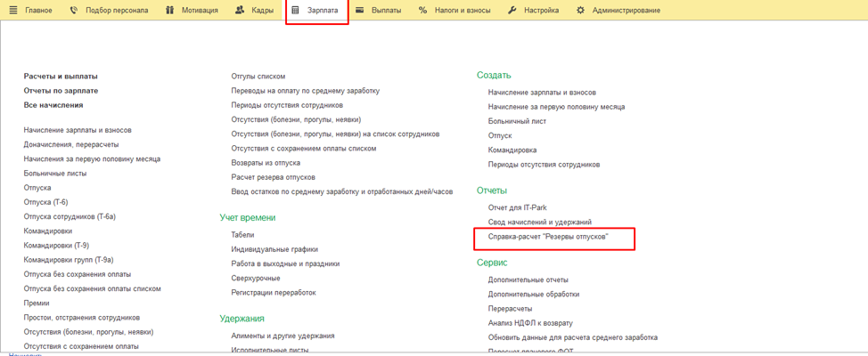Open Дополнительные отчеты under Сервис
Screen dimensions: 868x356
[x=528, y=279]
